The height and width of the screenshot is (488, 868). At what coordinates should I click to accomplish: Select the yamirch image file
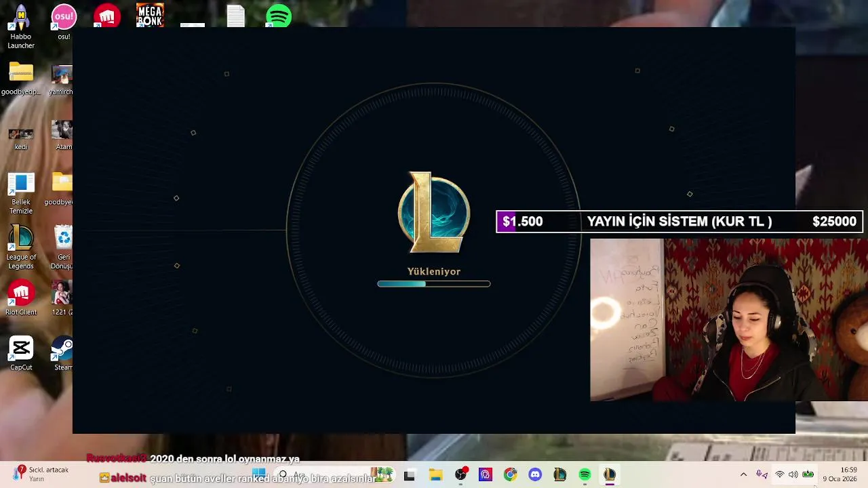pos(61,80)
